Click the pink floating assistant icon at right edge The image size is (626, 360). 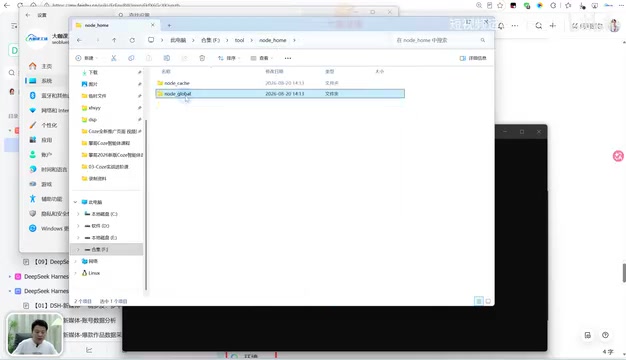[618, 156]
